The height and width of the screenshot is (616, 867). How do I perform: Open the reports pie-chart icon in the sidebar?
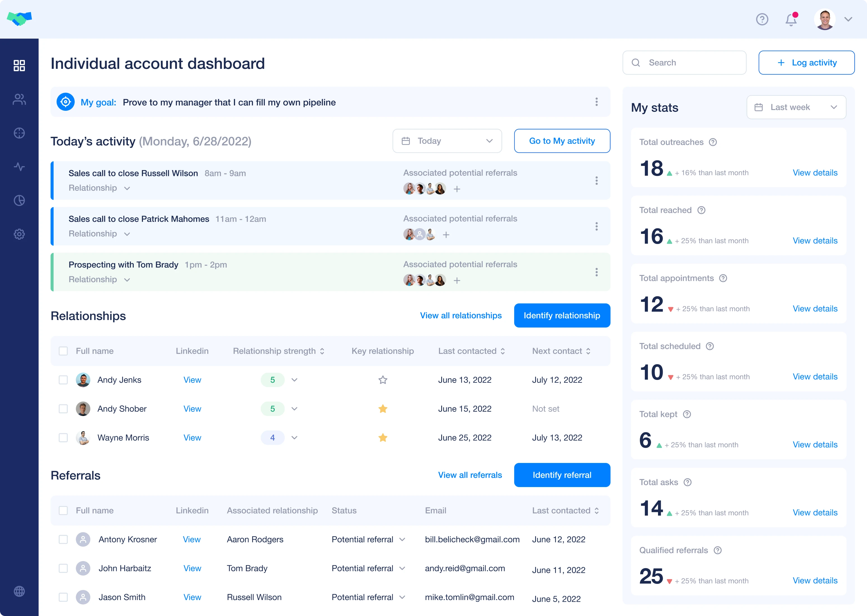(x=19, y=200)
